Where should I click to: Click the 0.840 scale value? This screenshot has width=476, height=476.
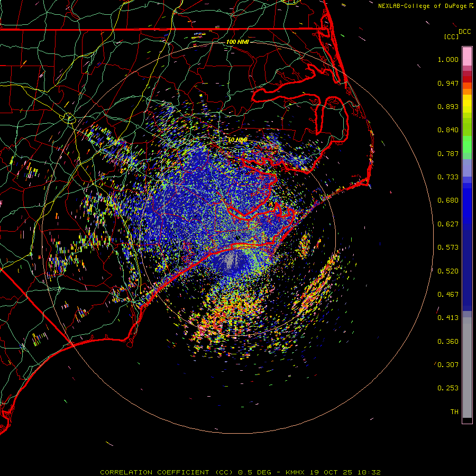click(448, 130)
